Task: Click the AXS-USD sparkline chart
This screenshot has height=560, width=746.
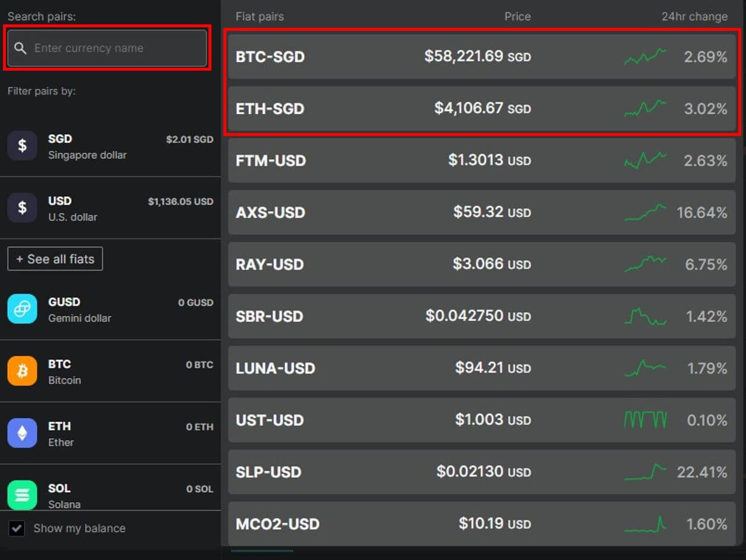Action: (644, 212)
